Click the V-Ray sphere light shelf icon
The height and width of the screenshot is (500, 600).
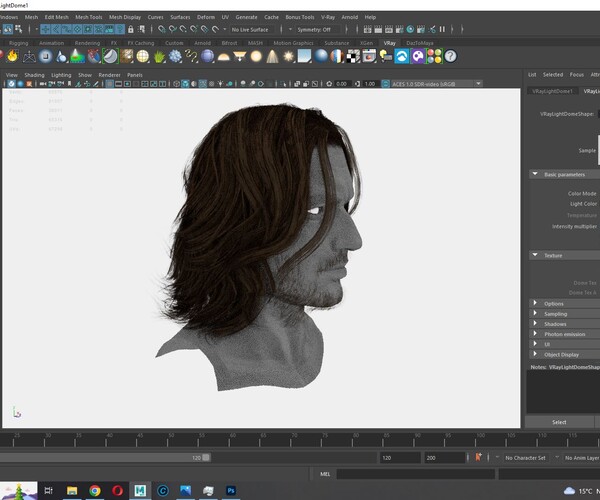(x=256, y=57)
